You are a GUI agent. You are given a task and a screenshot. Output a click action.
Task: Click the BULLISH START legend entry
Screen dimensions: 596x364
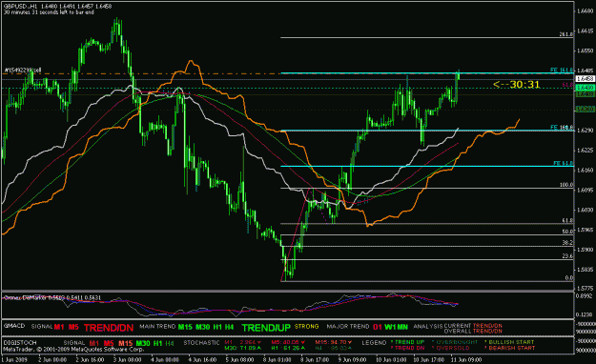pyautogui.click(x=510, y=342)
